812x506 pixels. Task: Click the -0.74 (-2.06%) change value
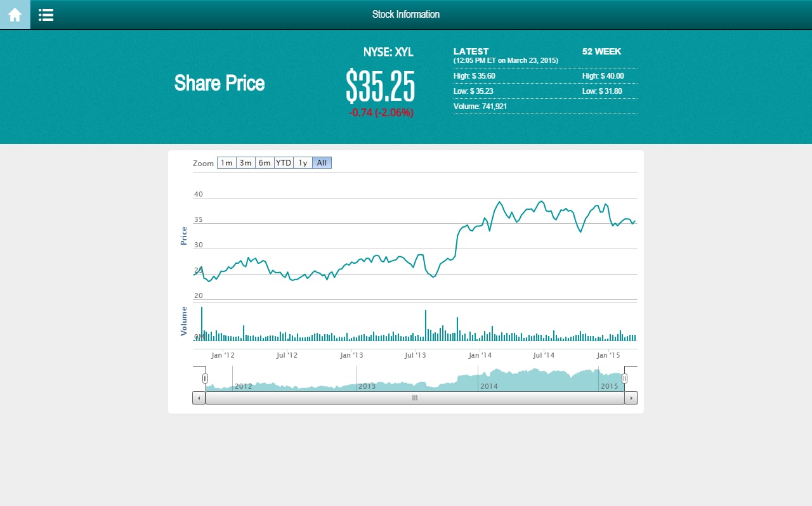tap(381, 113)
